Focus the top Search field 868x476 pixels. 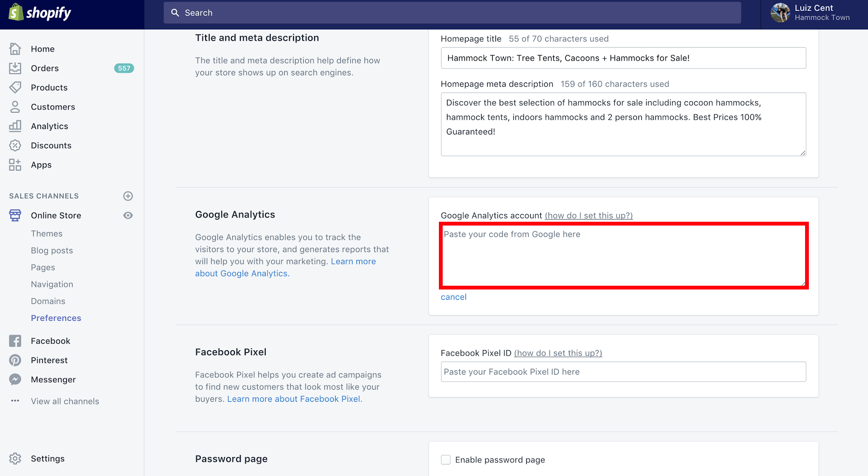tap(452, 12)
